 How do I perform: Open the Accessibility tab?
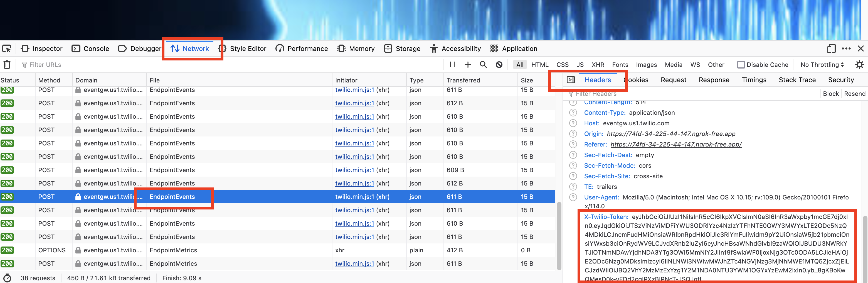(x=456, y=48)
